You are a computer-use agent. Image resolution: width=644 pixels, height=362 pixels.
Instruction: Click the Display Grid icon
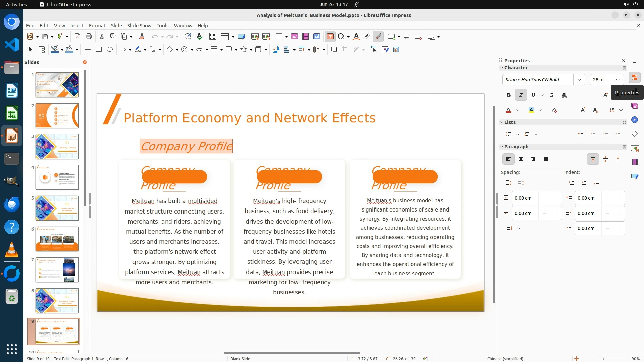click(212, 37)
